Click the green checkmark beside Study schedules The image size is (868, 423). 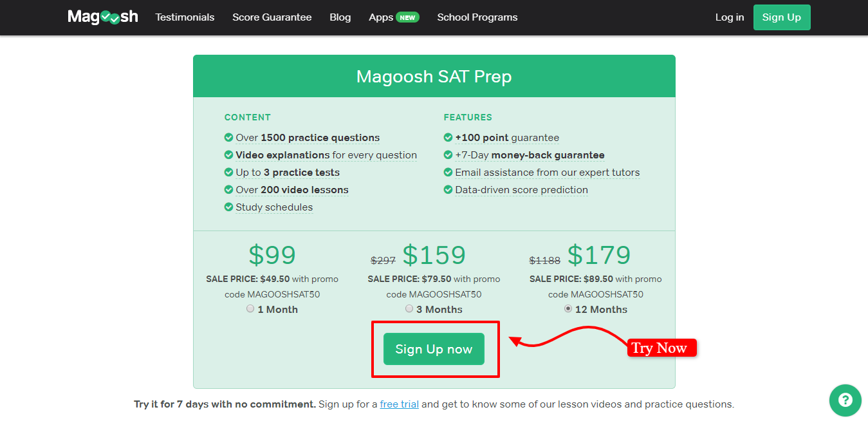229,207
